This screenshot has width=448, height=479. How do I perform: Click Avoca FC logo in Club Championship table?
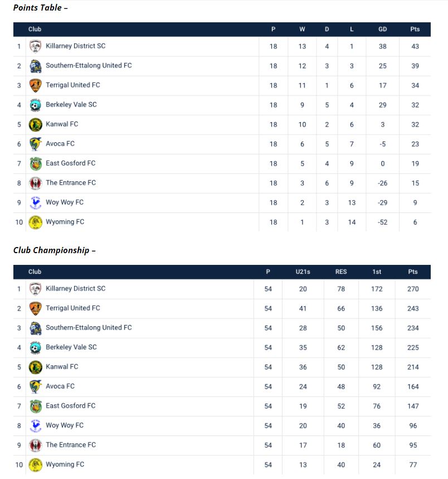point(36,386)
